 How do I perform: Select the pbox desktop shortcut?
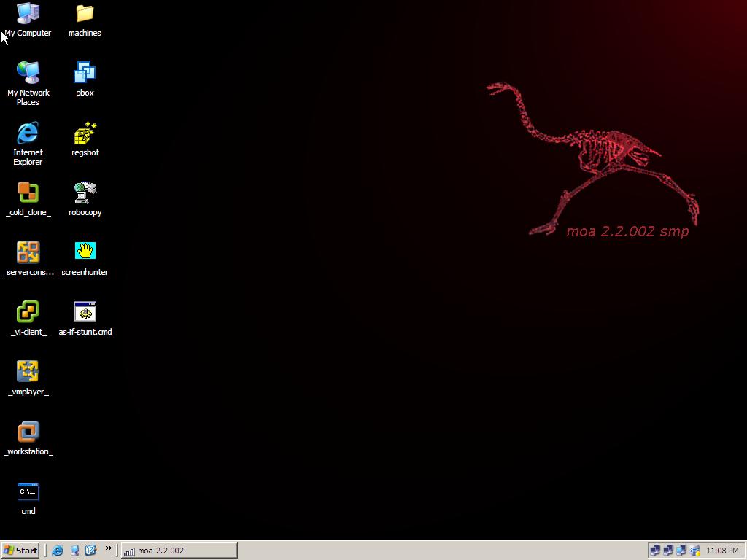[85, 74]
